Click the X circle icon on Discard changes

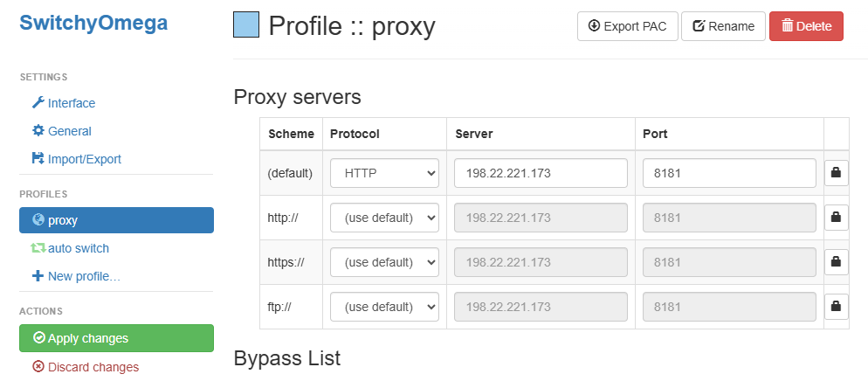click(x=38, y=367)
